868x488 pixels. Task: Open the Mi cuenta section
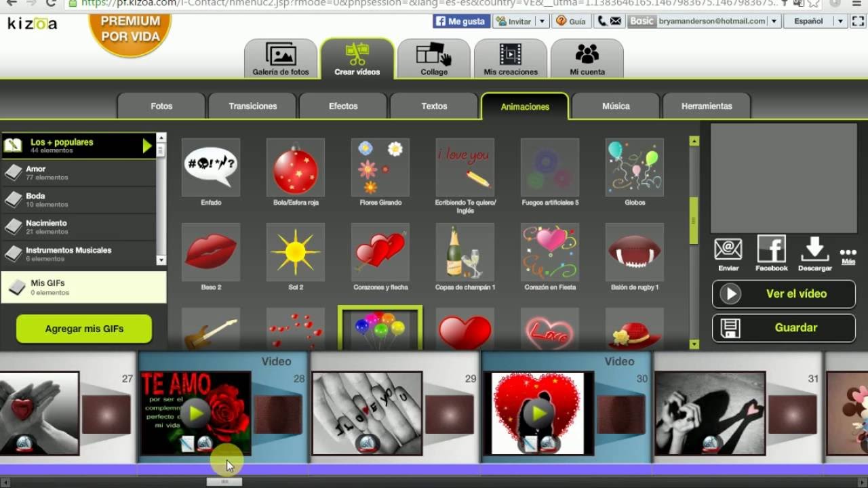click(x=587, y=59)
